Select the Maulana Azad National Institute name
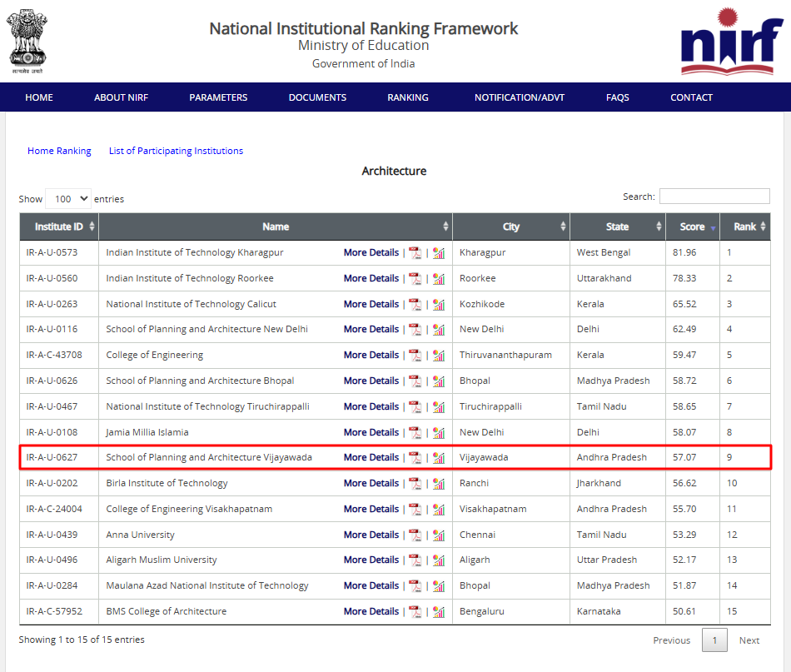The height and width of the screenshot is (672, 791). click(x=206, y=585)
